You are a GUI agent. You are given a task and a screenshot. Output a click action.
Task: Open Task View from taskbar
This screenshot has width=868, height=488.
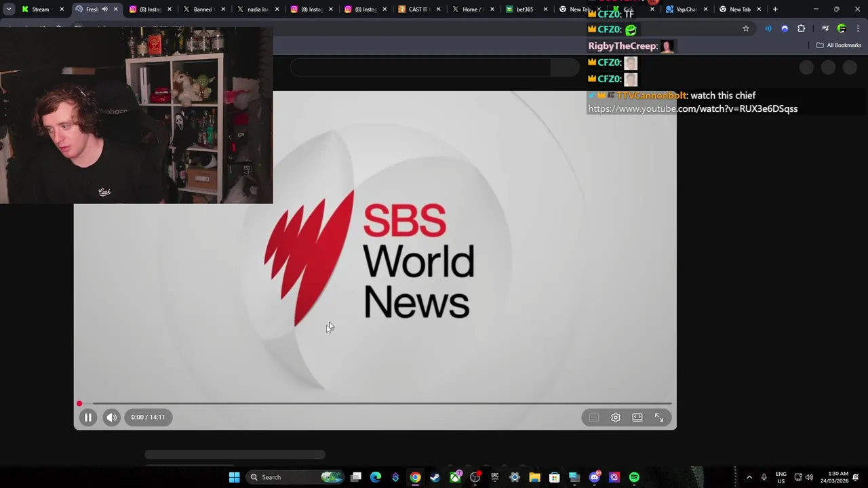point(356,477)
